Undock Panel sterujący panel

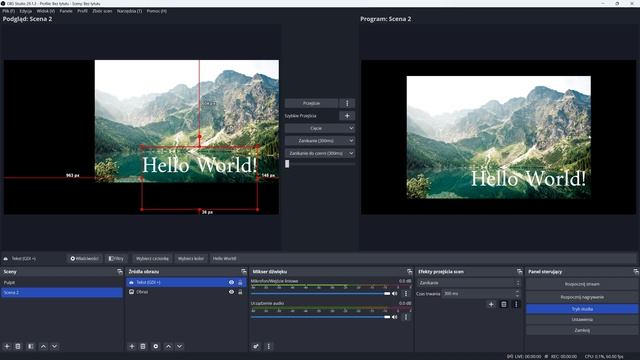tap(636, 271)
